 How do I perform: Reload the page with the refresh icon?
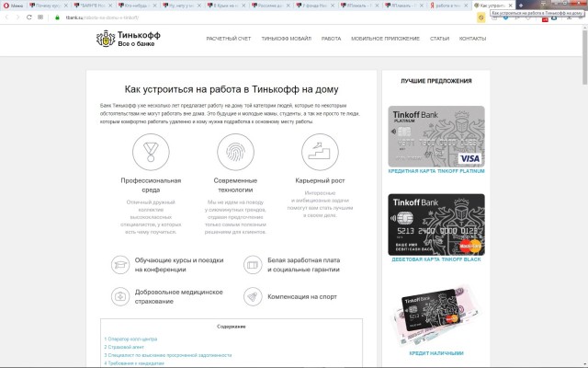(x=28, y=17)
